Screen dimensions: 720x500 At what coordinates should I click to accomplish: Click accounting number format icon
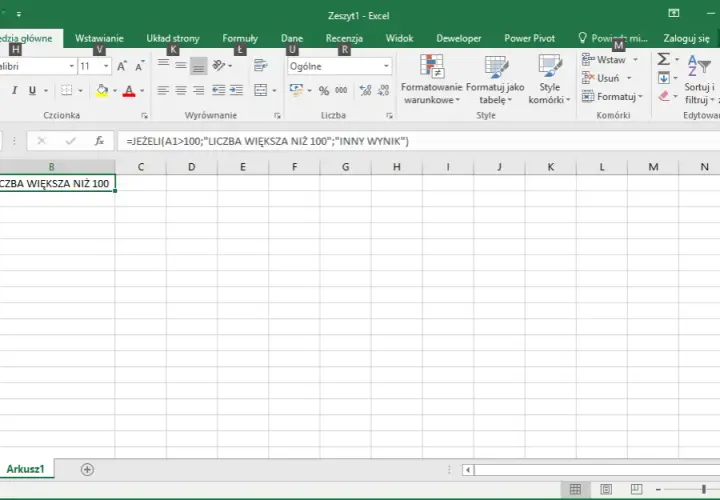click(296, 90)
